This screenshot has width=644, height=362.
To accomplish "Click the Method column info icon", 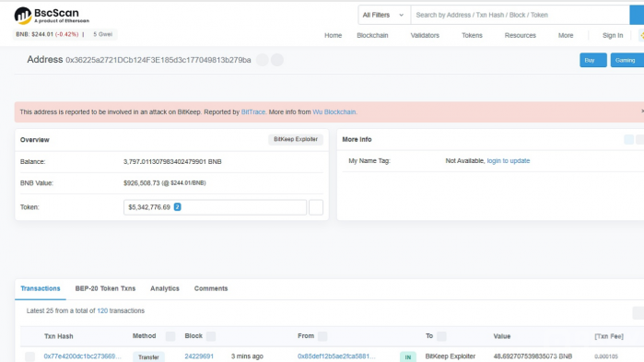I will point(170,336).
